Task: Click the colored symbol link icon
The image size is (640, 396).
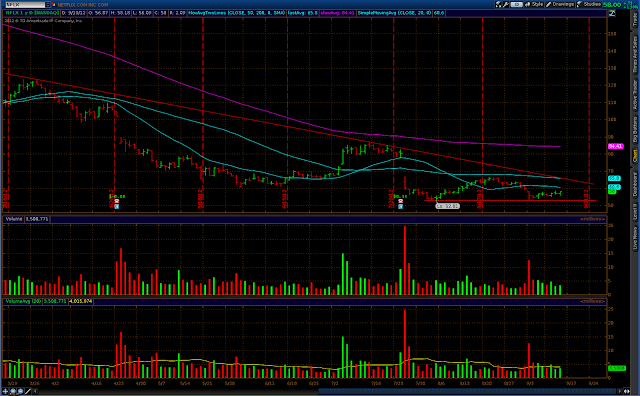Action: (x=53, y=4)
